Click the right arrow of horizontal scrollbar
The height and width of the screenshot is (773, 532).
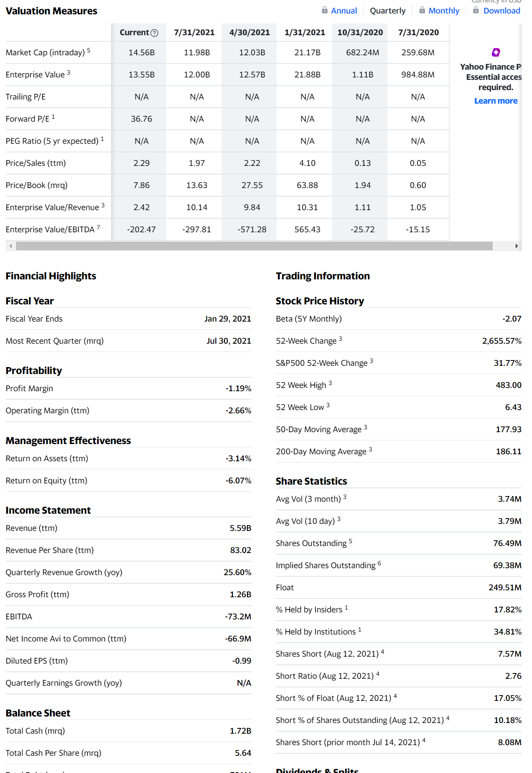tap(516, 246)
